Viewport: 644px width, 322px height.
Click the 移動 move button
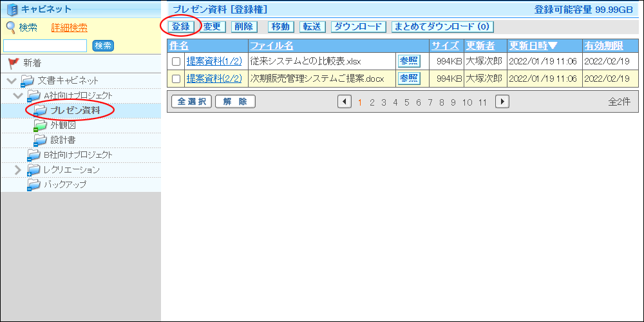tap(281, 26)
